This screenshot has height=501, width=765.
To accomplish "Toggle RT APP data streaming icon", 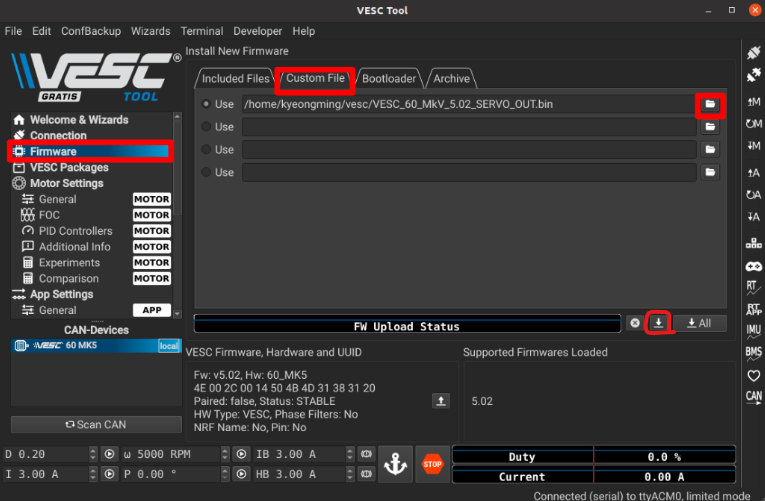I will [754, 309].
